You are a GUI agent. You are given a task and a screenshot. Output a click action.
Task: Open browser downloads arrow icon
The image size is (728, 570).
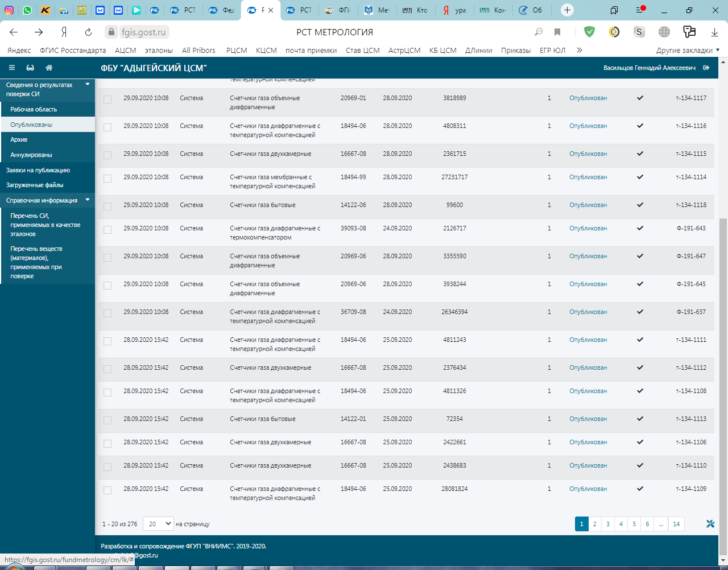pyautogui.click(x=714, y=32)
